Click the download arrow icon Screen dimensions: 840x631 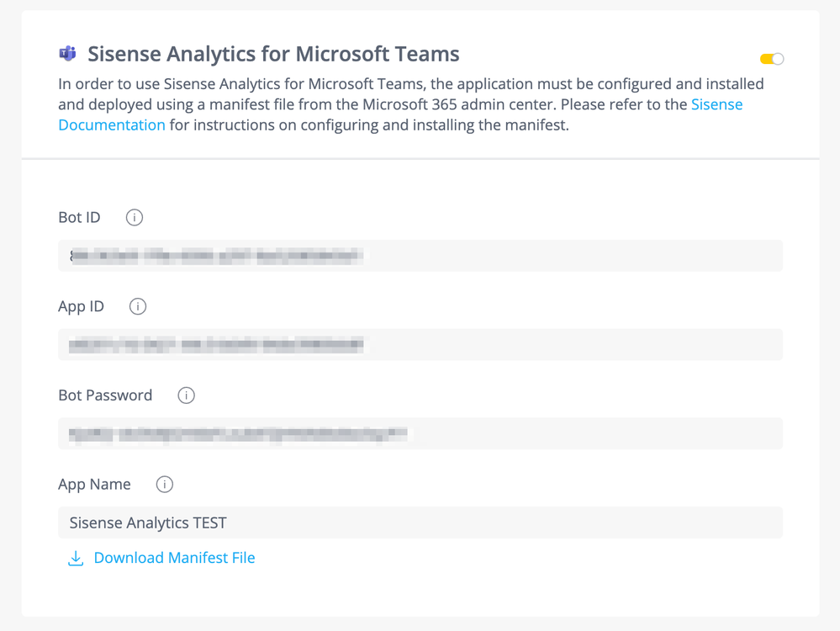tap(76, 559)
